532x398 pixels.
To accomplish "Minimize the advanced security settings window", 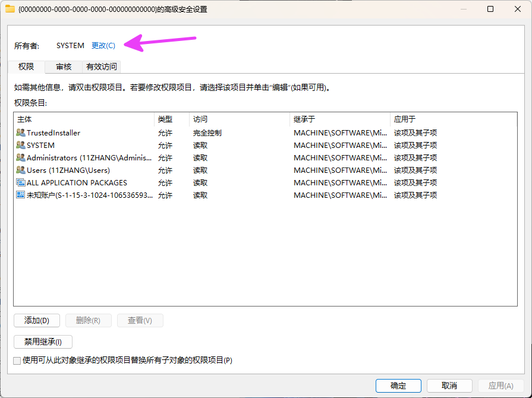I will [x=464, y=9].
